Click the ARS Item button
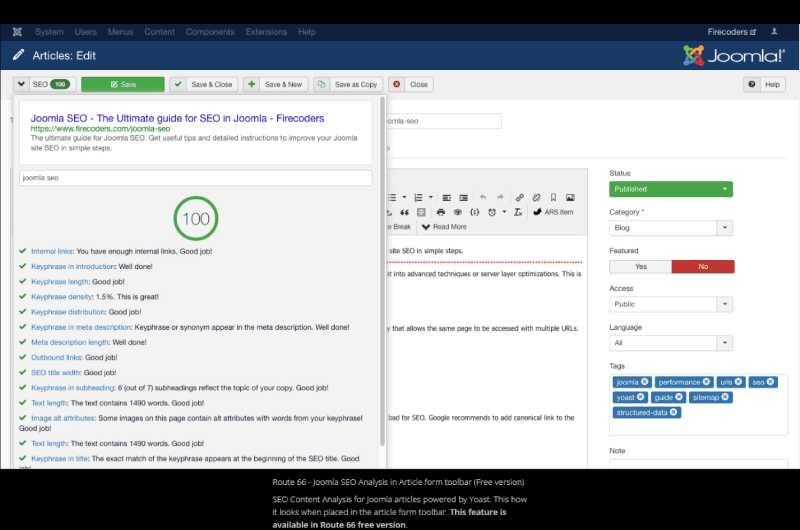The height and width of the screenshot is (530, 800). pos(553,212)
